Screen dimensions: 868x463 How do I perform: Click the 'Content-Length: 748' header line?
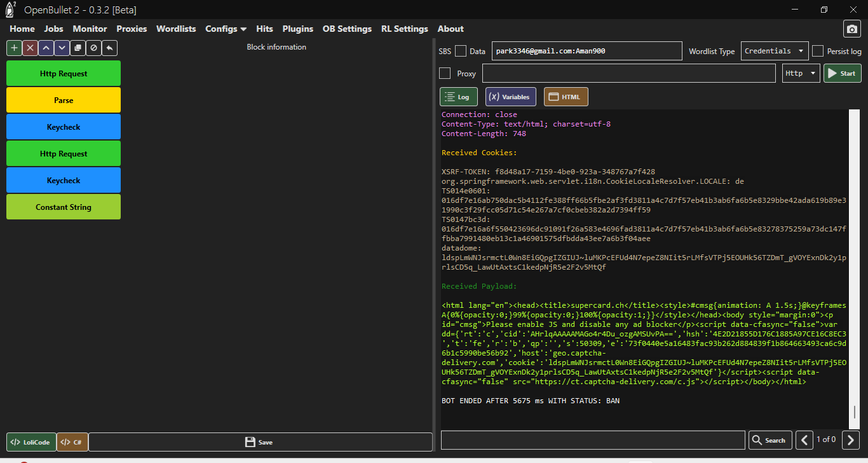point(484,134)
